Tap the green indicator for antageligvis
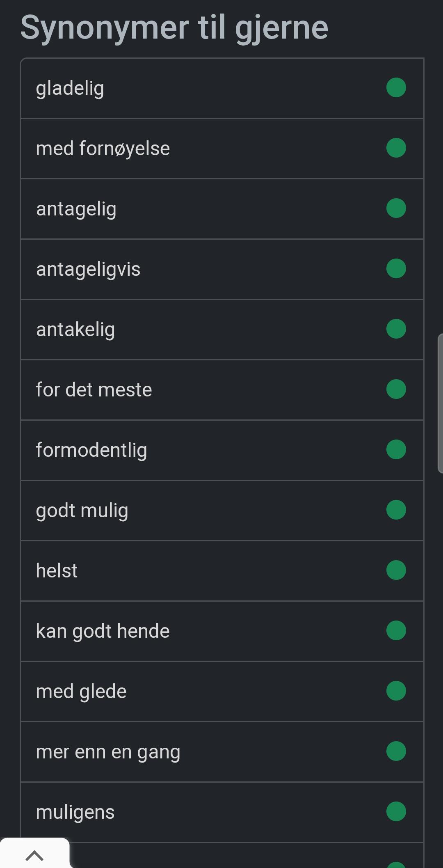Screen dimensions: 443x868 [396, 269]
